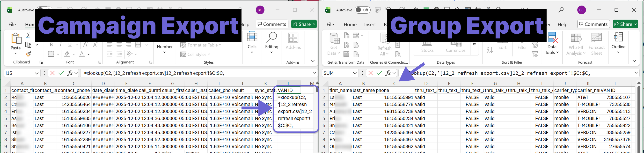Click the Copy icon in Clipboard group
Screen dimensions: 644x153
point(28,45)
